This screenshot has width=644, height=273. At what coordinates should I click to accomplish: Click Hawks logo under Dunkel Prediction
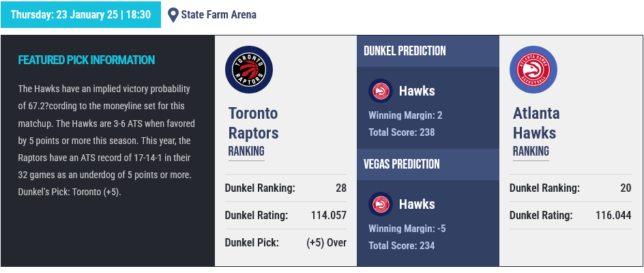[381, 91]
